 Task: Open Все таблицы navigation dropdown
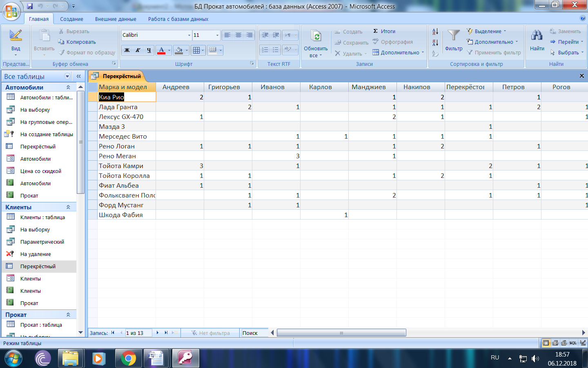[x=67, y=76]
